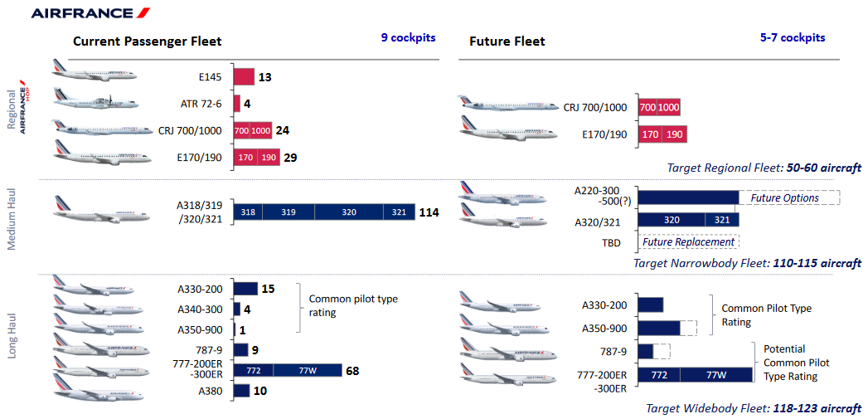Click the 9 cockpits label
Viewport: 868px width, 419px height.
click(408, 37)
